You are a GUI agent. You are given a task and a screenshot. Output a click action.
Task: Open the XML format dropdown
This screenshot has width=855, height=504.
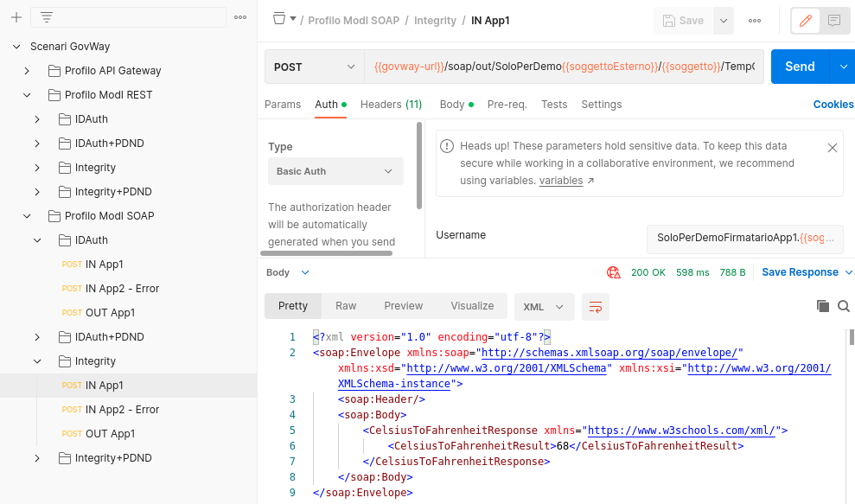coord(544,307)
